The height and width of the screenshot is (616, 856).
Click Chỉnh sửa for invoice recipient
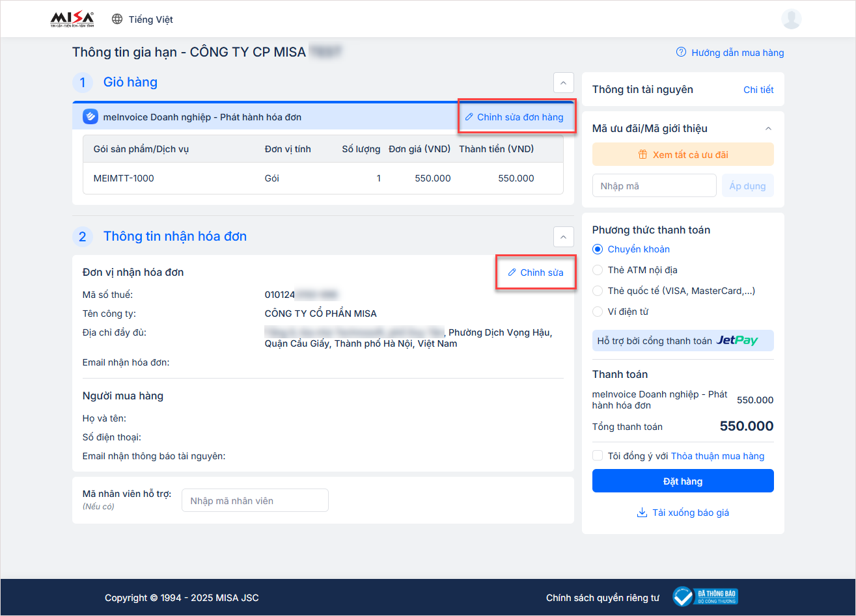pyautogui.click(x=542, y=273)
